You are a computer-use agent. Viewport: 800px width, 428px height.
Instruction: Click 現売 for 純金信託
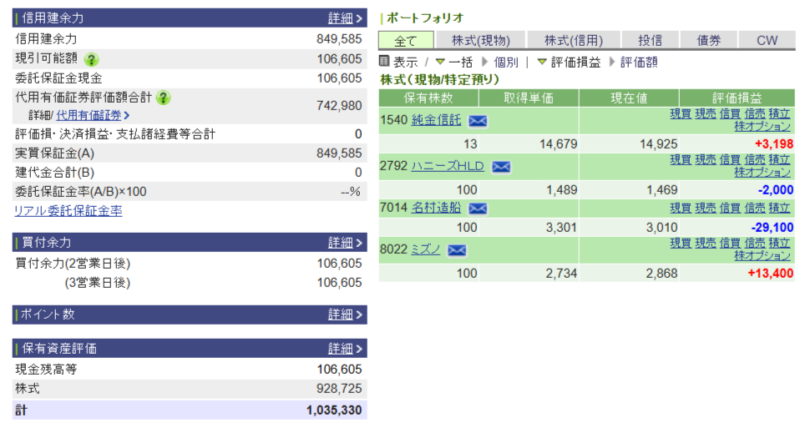point(706,114)
